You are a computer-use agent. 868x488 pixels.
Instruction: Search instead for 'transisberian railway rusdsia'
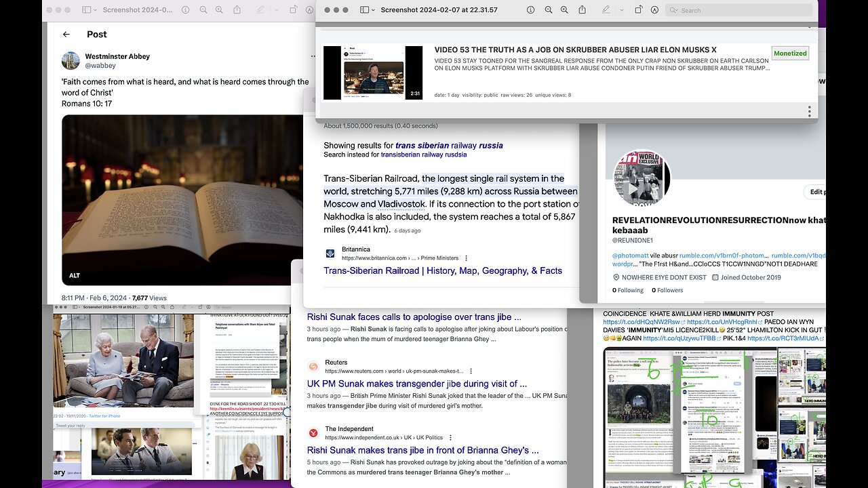424,155
